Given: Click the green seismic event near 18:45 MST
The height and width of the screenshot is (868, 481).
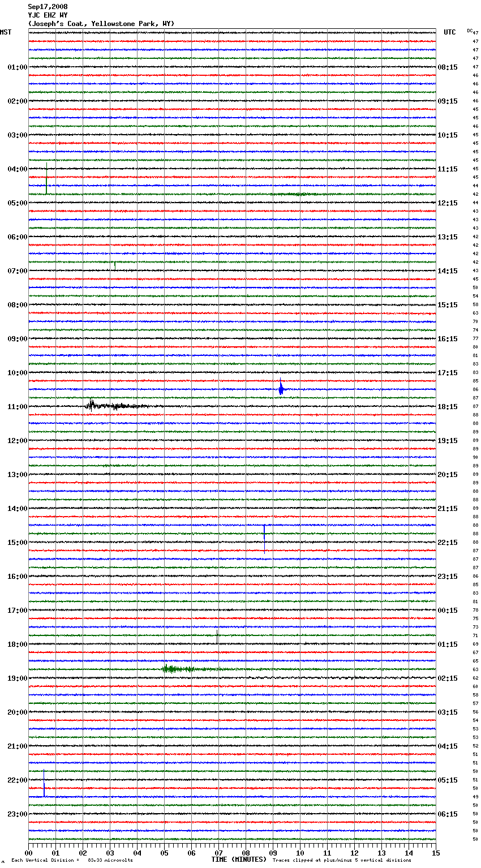Looking at the screenshot, I should (x=192, y=669).
